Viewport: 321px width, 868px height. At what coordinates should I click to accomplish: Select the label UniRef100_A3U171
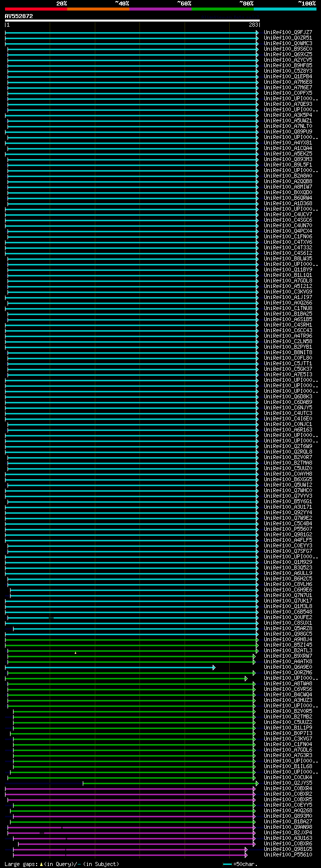tap(288, 507)
